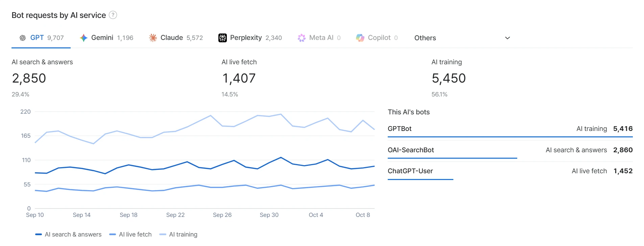Click the GPTBot count 5,416

[623, 129]
